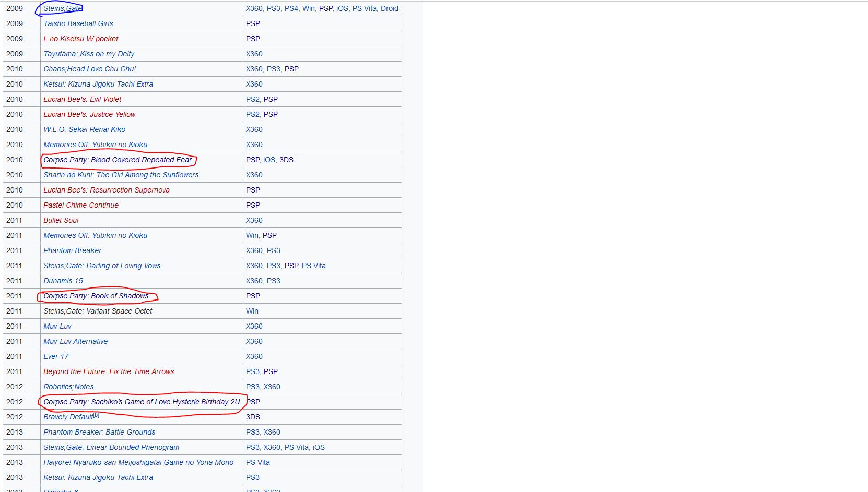The height and width of the screenshot is (492, 868).
Task: Click PS3 link in Dunamis 15 row
Action: click(274, 281)
